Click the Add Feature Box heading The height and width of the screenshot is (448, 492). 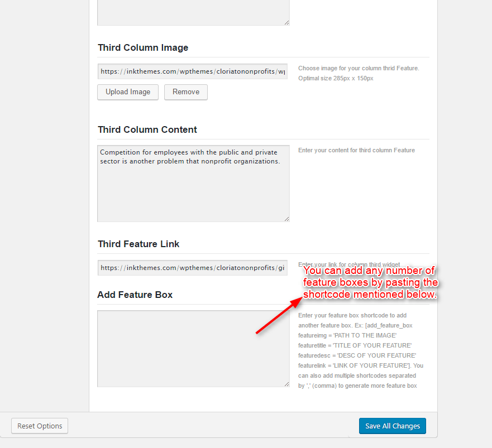point(135,295)
